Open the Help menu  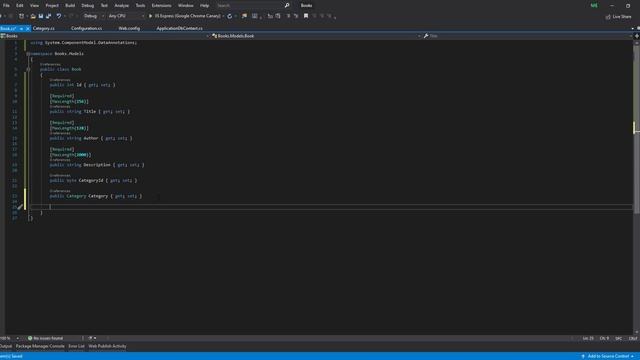[x=204, y=6]
